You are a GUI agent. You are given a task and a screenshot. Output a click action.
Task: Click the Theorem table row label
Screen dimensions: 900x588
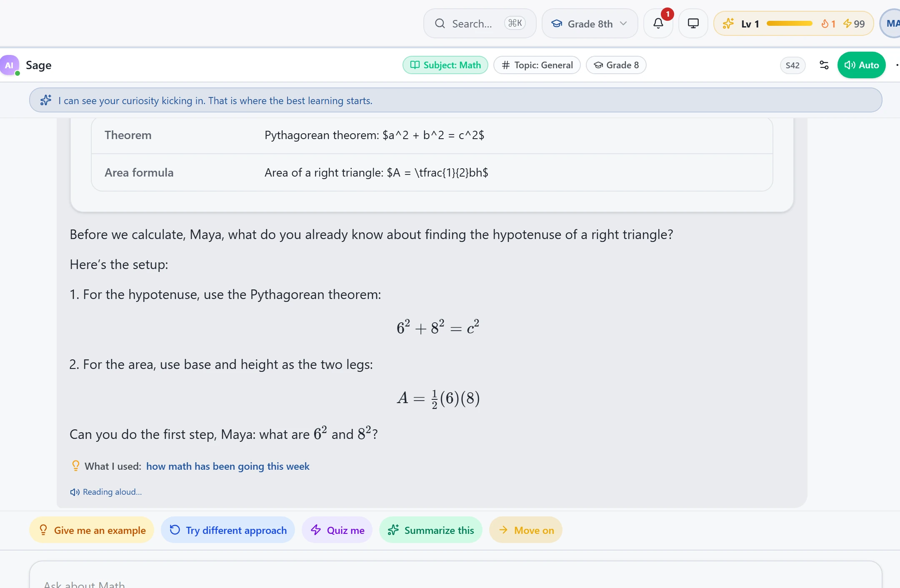pos(128,135)
